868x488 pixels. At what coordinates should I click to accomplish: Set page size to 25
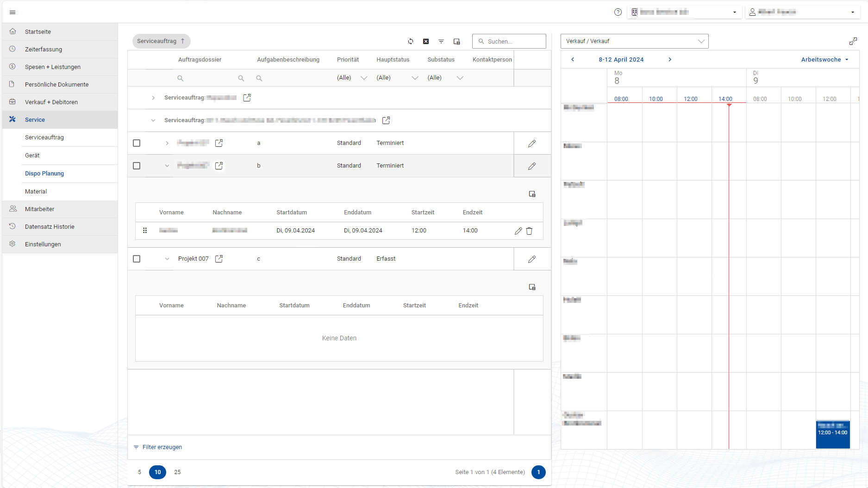click(x=177, y=472)
